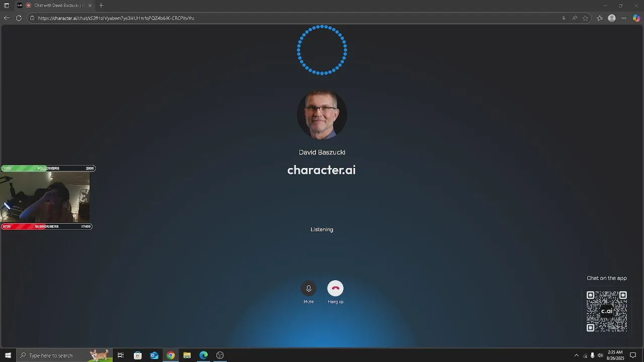The height and width of the screenshot is (362, 644).
Task: Open network status in system tray
Action: point(585,355)
